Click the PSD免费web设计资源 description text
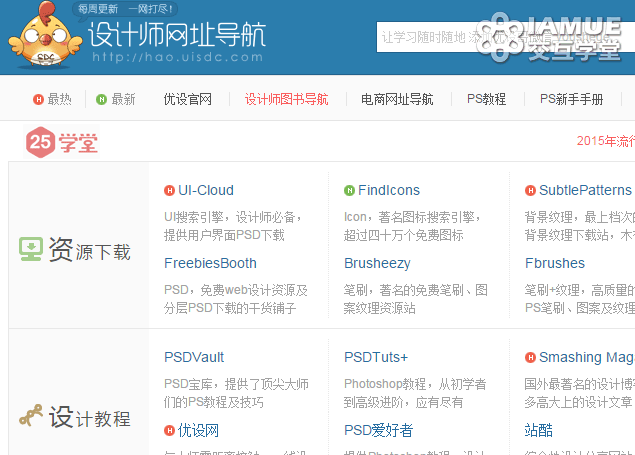Image resolution: width=635 pixels, height=455 pixels. (x=236, y=299)
